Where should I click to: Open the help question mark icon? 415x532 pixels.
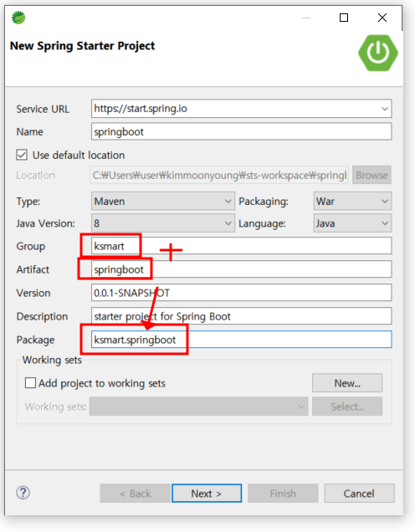tap(23, 493)
